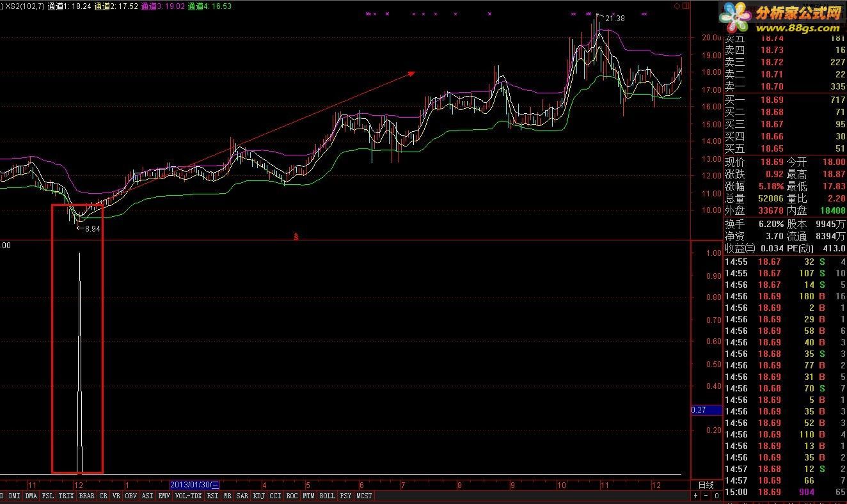Screen dimensions: 847x504
Task: Open the KDJ indicator tab
Action: 259,496
